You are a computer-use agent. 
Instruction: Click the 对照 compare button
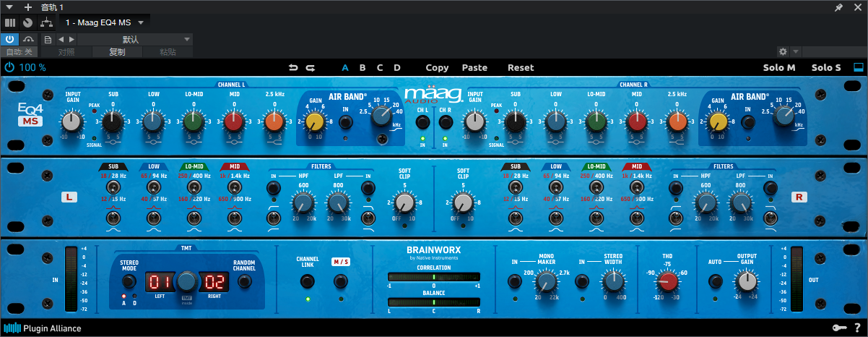click(66, 52)
